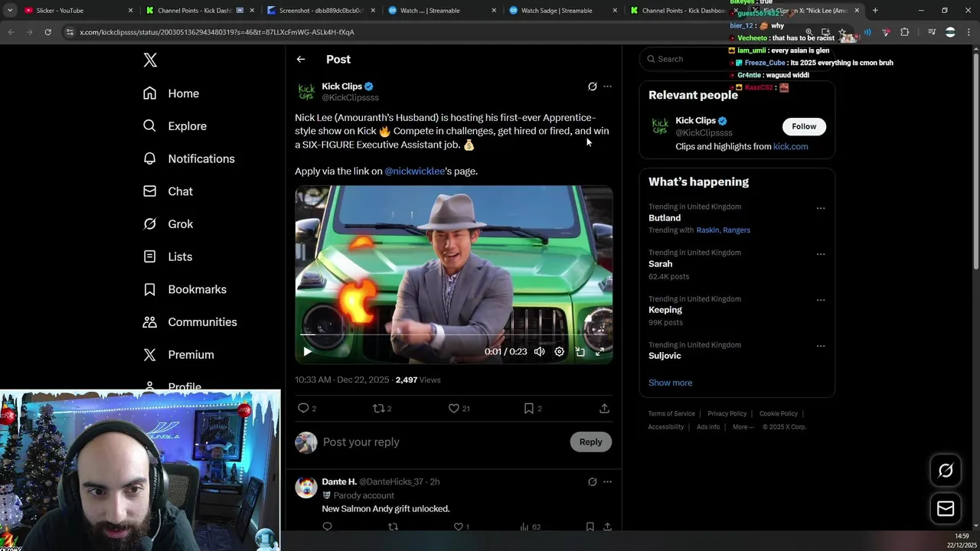The height and width of the screenshot is (551, 980).
Task: Toggle picture-in-picture for video
Action: coord(580,351)
